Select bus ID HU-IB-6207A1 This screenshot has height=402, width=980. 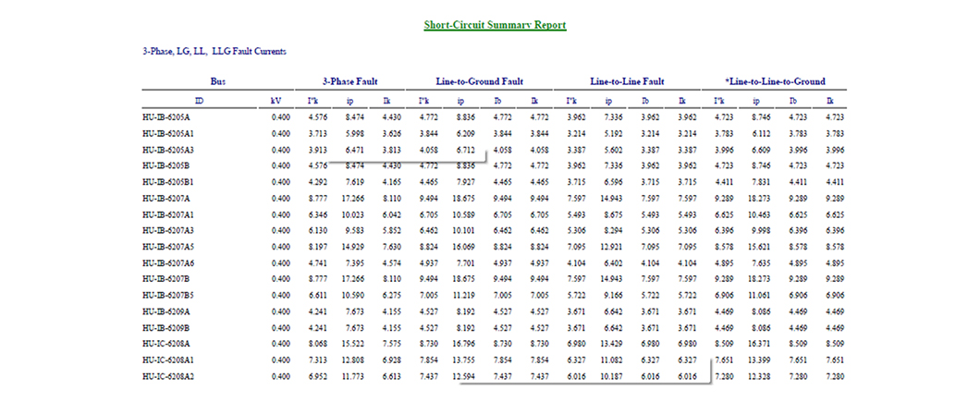coord(168,214)
